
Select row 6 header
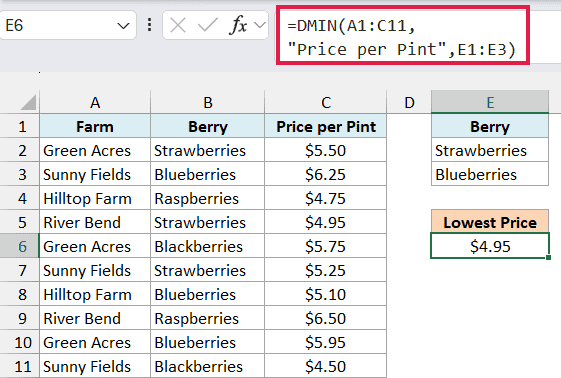(x=20, y=246)
